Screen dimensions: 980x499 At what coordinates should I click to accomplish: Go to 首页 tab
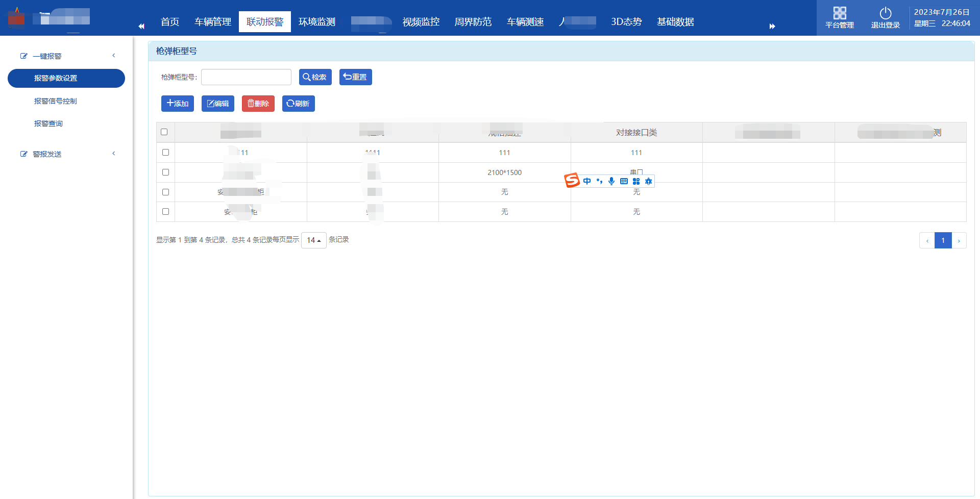(x=170, y=22)
